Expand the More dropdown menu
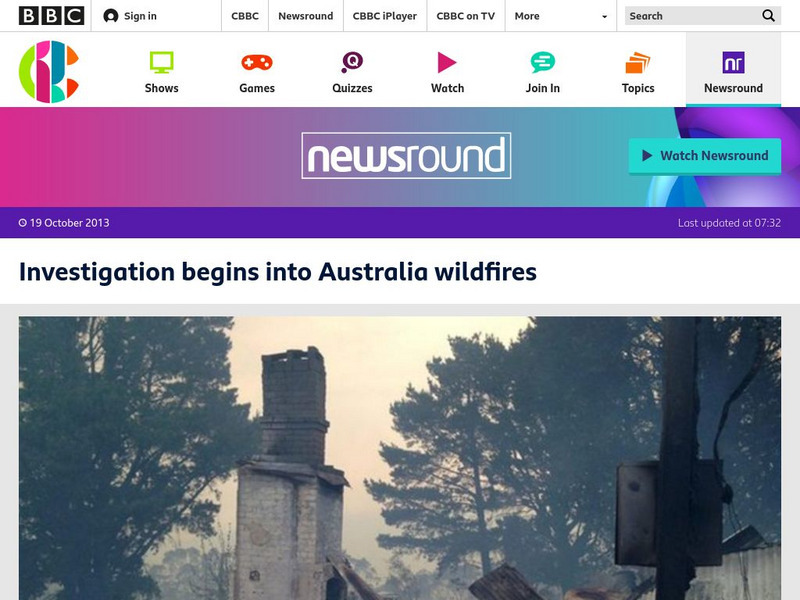This screenshot has height=600, width=800. click(x=561, y=16)
